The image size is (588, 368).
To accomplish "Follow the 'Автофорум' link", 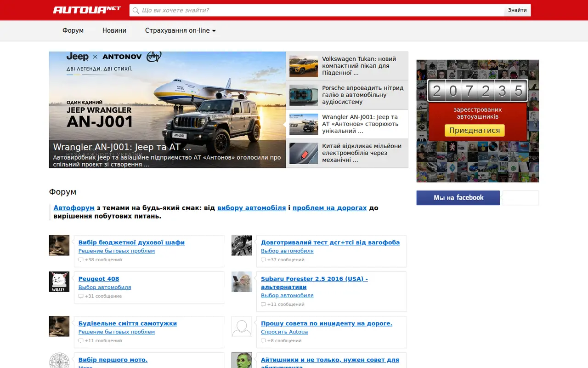I will [74, 208].
